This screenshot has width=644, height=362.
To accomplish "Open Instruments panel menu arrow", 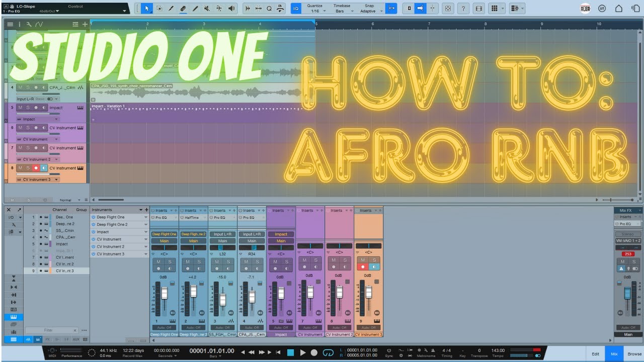I will (140, 210).
